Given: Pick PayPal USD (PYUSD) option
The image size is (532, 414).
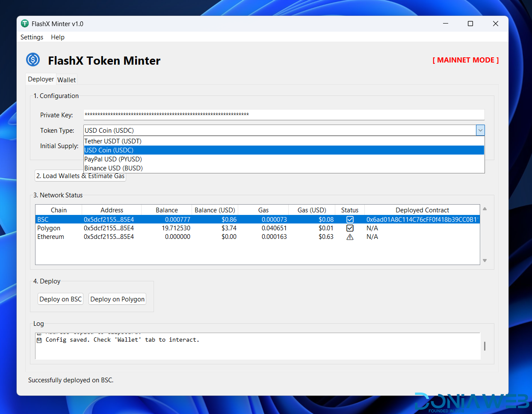Looking at the screenshot, I should click(x=113, y=159).
